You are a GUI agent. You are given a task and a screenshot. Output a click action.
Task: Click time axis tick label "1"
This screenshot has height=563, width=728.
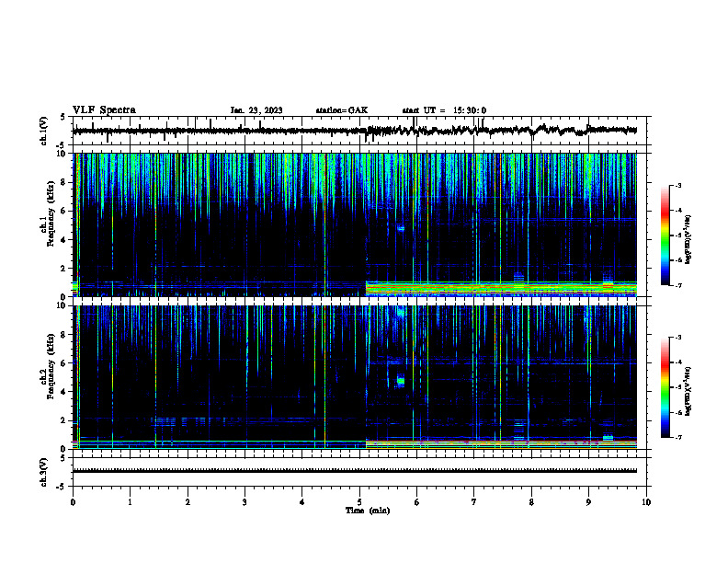(x=130, y=502)
